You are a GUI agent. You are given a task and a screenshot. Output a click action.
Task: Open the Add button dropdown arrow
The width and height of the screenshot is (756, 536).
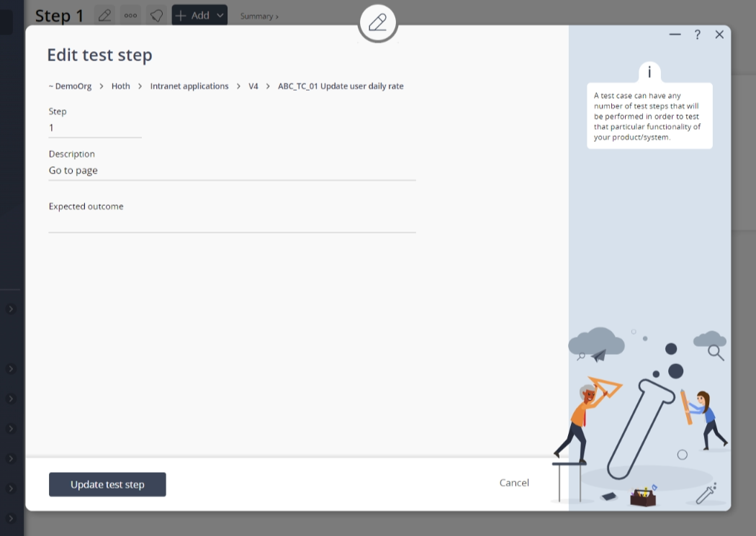(220, 15)
